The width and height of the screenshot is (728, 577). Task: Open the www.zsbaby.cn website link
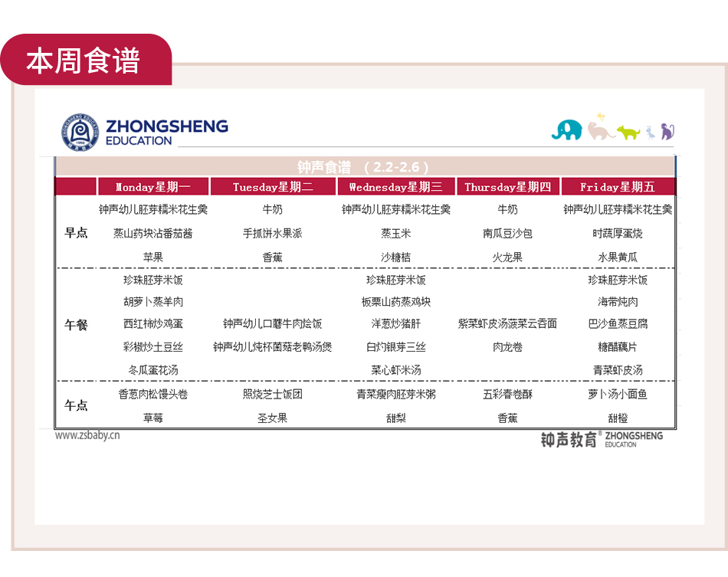point(87,435)
